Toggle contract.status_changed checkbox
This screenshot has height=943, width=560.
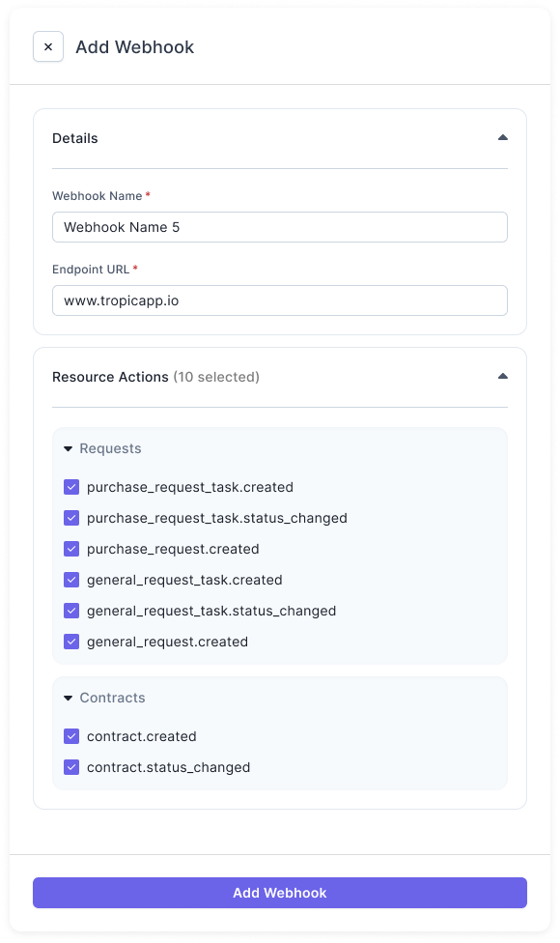click(x=71, y=767)
